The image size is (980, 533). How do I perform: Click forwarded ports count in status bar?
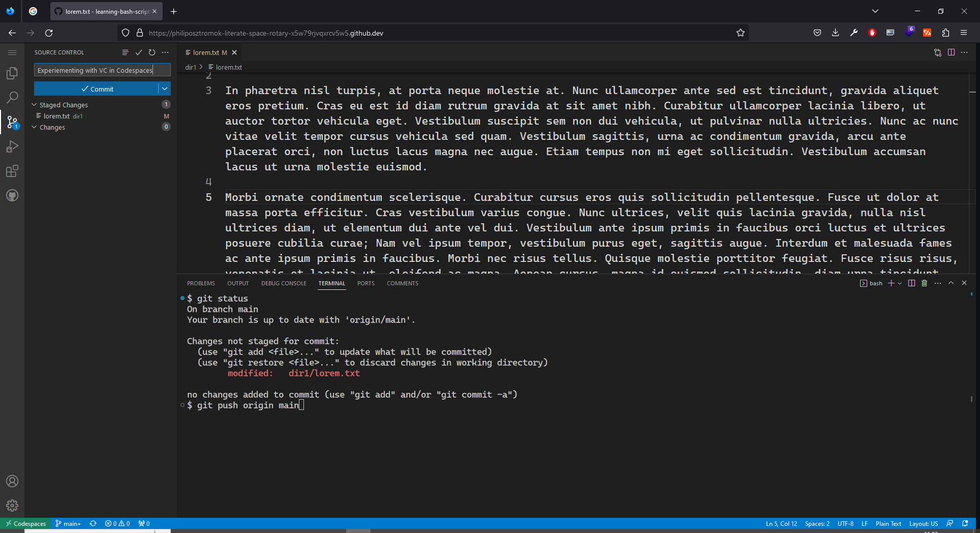tap(144, 523)
